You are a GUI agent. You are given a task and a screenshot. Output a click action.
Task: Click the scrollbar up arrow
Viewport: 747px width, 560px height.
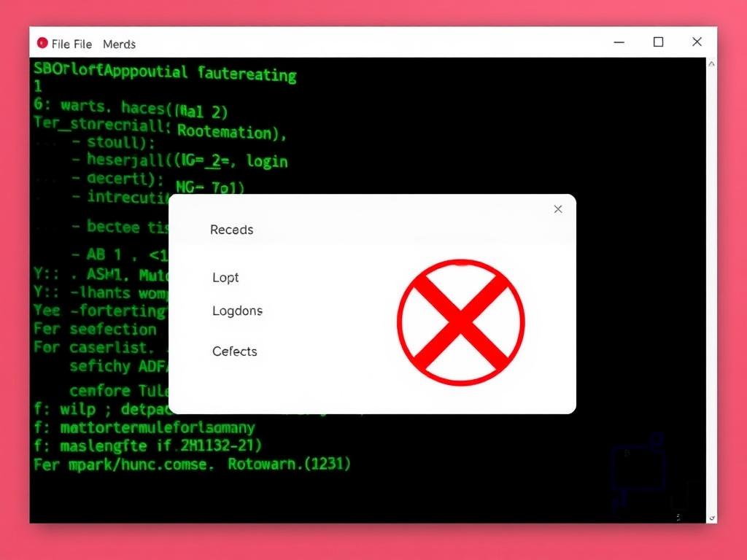[711, 63]
